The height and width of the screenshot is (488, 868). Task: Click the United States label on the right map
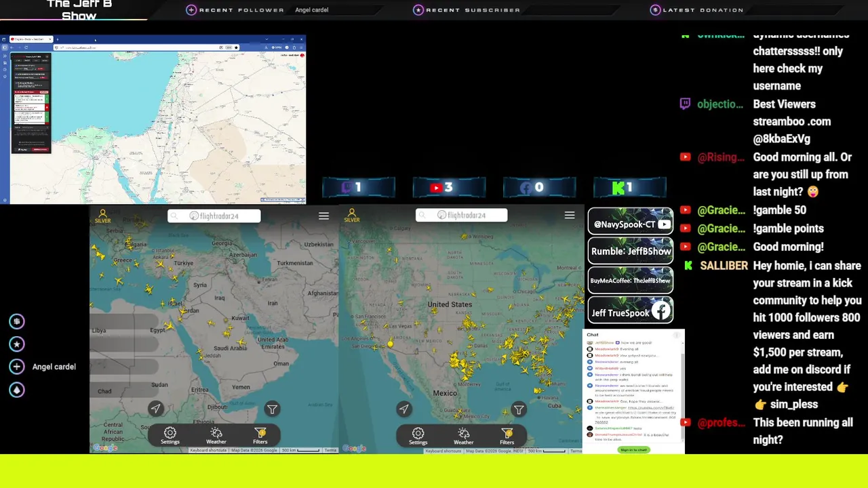point(450,304)
